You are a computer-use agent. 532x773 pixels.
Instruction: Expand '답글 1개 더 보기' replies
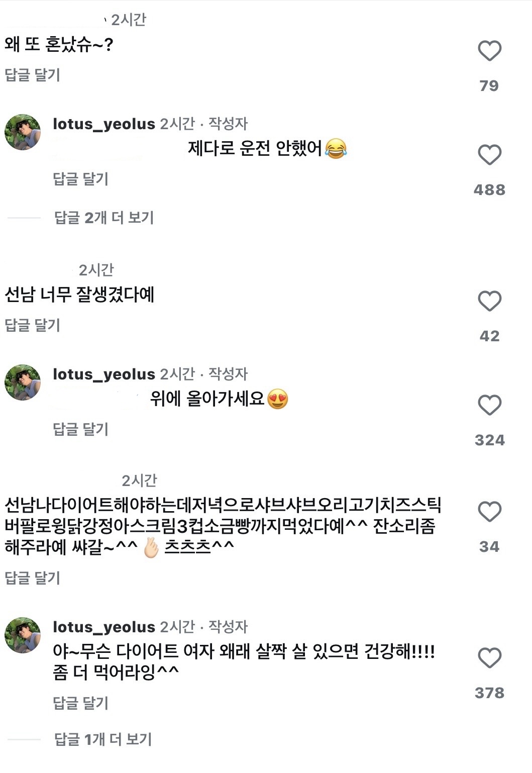click(x=102, y=739)
